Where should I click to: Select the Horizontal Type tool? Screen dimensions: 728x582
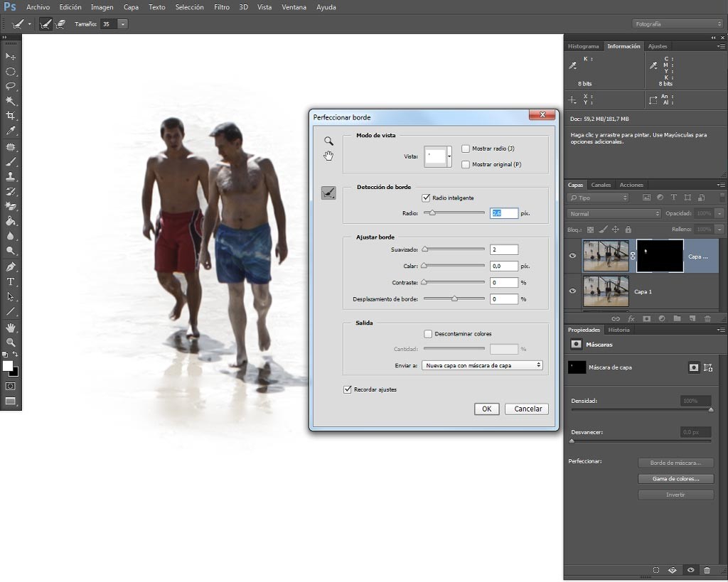(10, 281)
